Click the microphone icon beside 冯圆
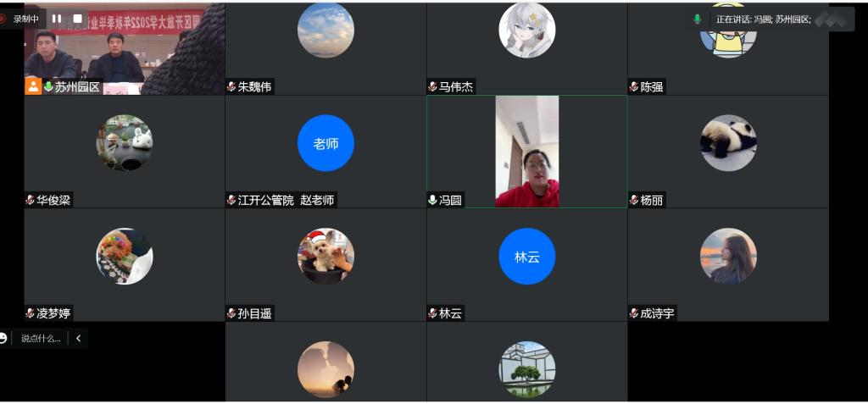 click(x=433, y=200)
